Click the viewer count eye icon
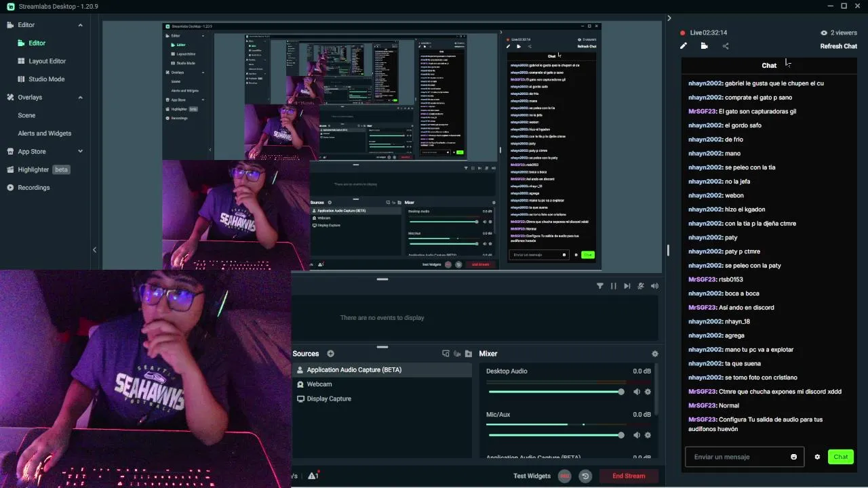The height and width of the screenshot is (488, 868). click(x=824, y=33)
